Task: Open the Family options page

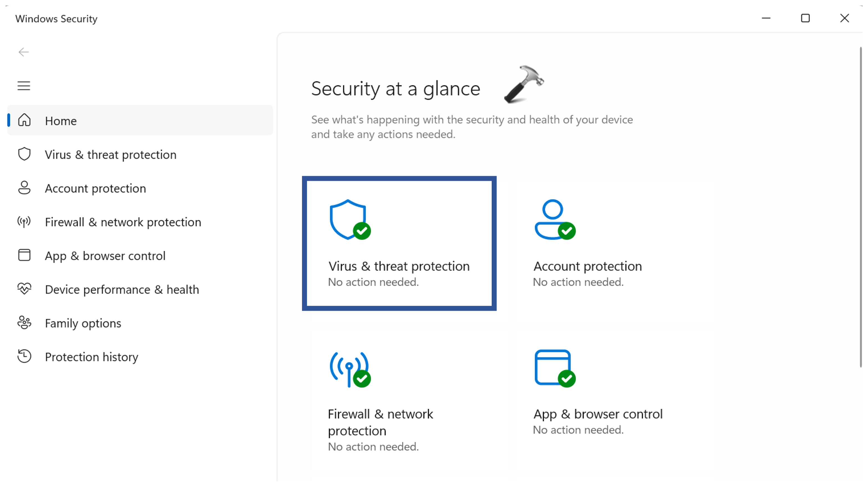Action: (83, 323)
